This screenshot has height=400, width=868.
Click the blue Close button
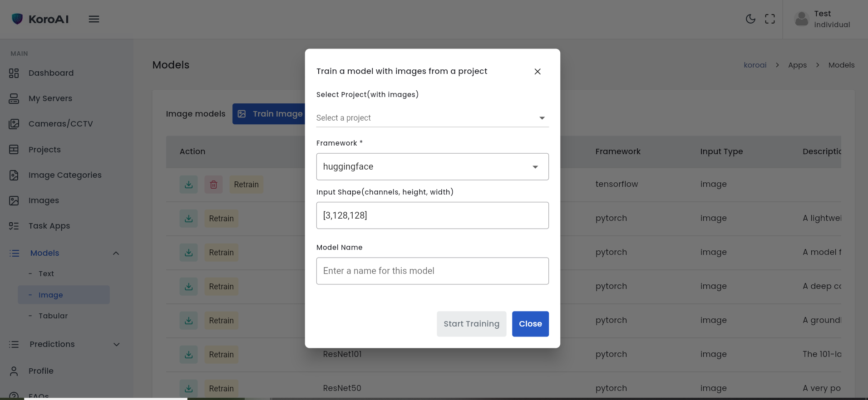[x=530, y=324]
